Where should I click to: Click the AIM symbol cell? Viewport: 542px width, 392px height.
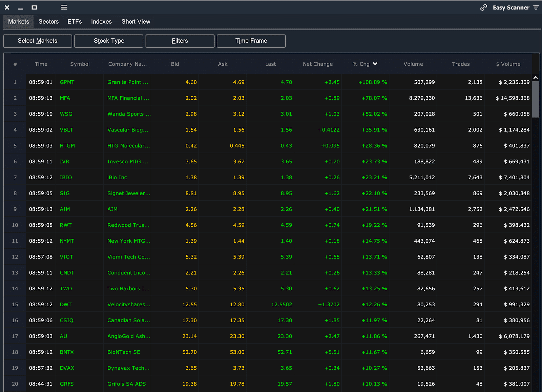[65, 209]
